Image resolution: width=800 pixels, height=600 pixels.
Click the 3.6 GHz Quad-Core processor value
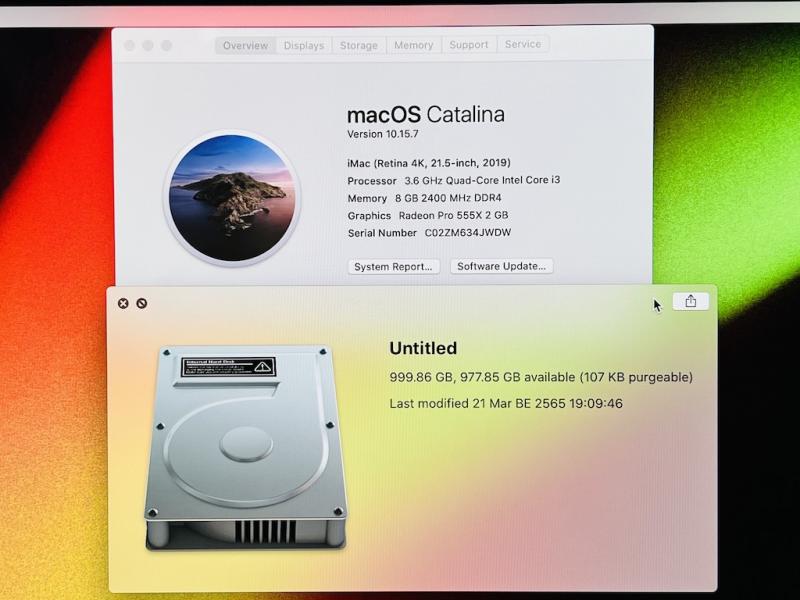click(x=482, y=180)
